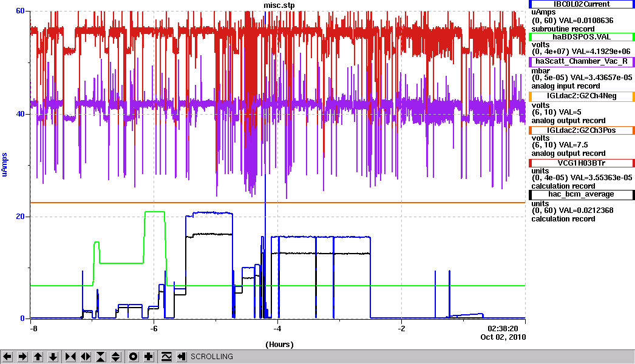This screenshot has width=635, height=364.
Task: Select the hac_bcm_average legend entry
Action: 582,194
